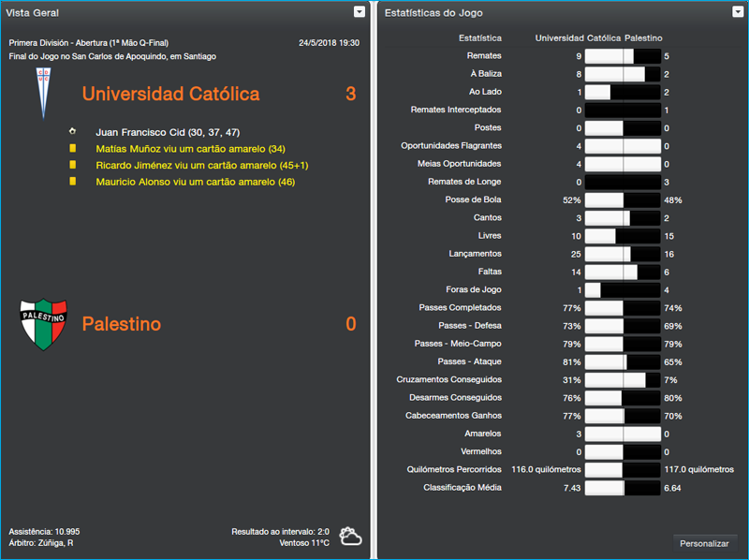Open the Estatísticas do Jogo panel dropdown
749x560 pixels.
[x=739, y=12]
